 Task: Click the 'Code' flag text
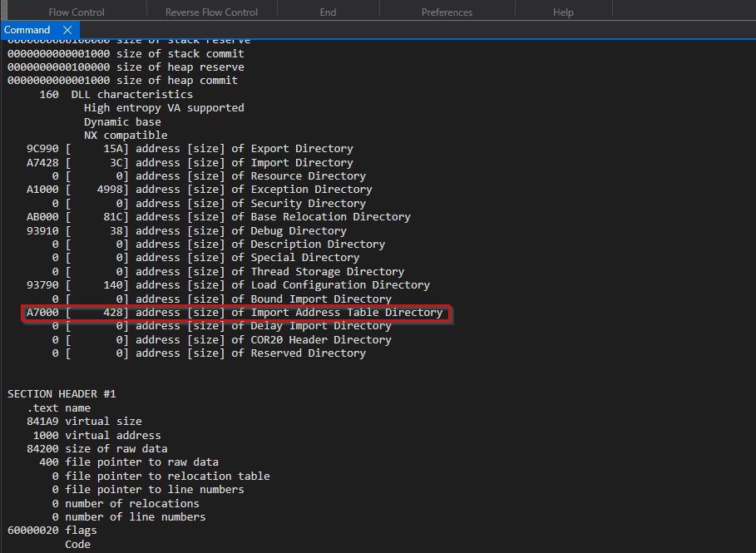tap(77, 545)
